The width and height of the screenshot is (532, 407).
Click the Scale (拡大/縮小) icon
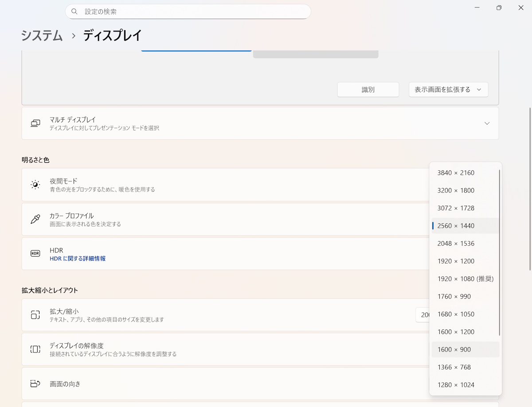pos(35,315)
